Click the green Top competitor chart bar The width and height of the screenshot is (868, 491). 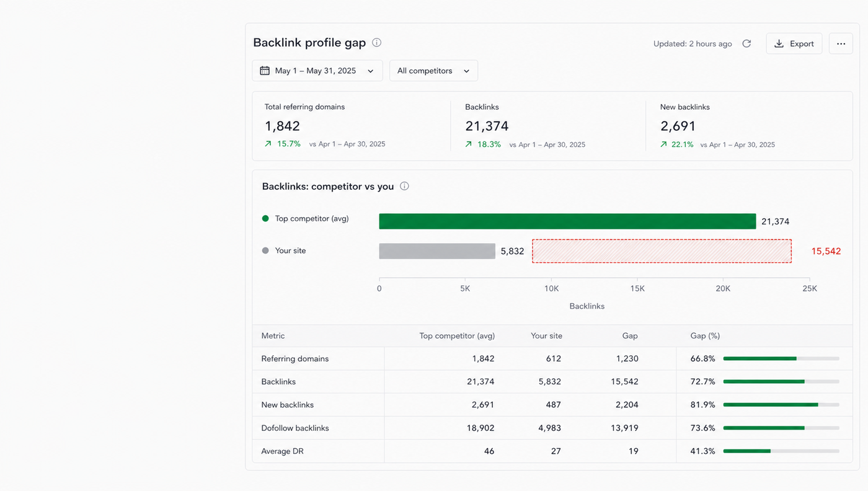coord(567,221)
